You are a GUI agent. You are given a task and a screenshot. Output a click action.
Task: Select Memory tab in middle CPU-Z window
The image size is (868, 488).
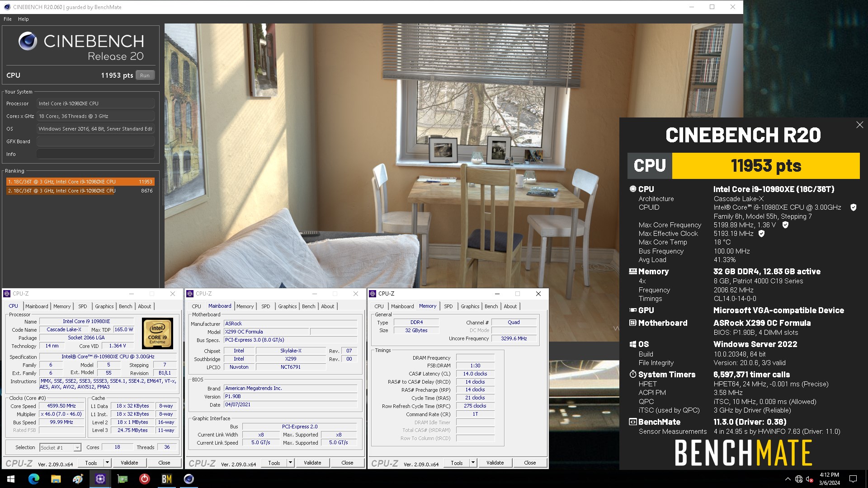(x=245, y=306)
